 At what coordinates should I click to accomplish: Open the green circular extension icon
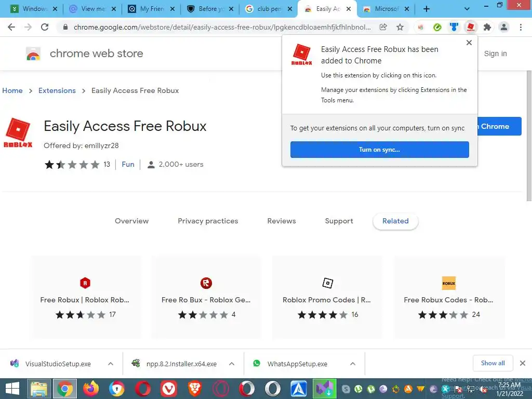pyautogui.click(x=437, y=27)
